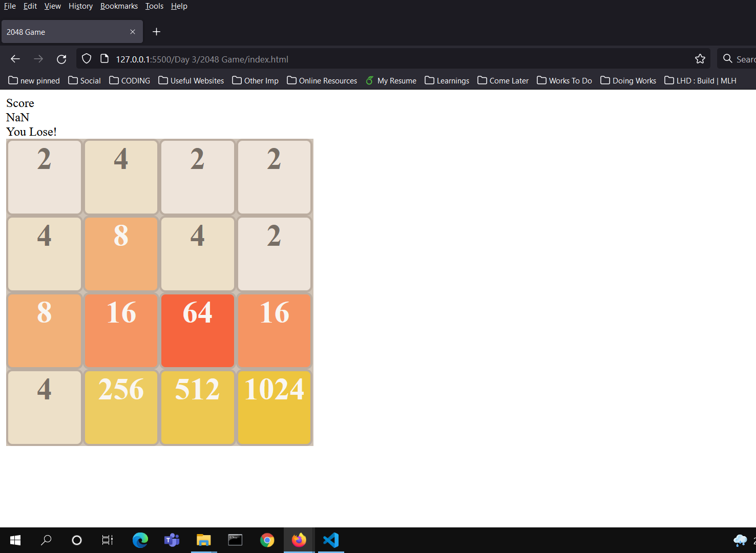The image size is (756, 553).
Task: Click the Reload page icon
Action: pyautogui.click(x=61, y=59)
